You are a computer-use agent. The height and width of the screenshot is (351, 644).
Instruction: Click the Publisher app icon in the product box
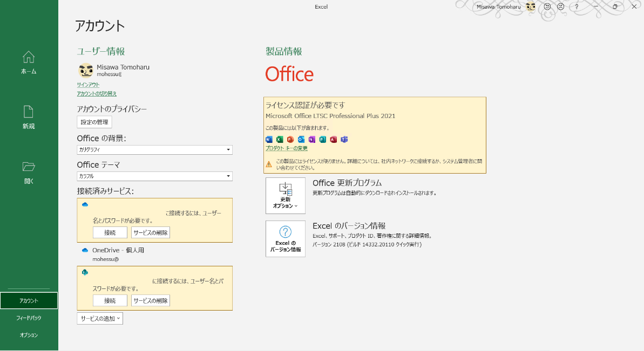click(322, 140)
